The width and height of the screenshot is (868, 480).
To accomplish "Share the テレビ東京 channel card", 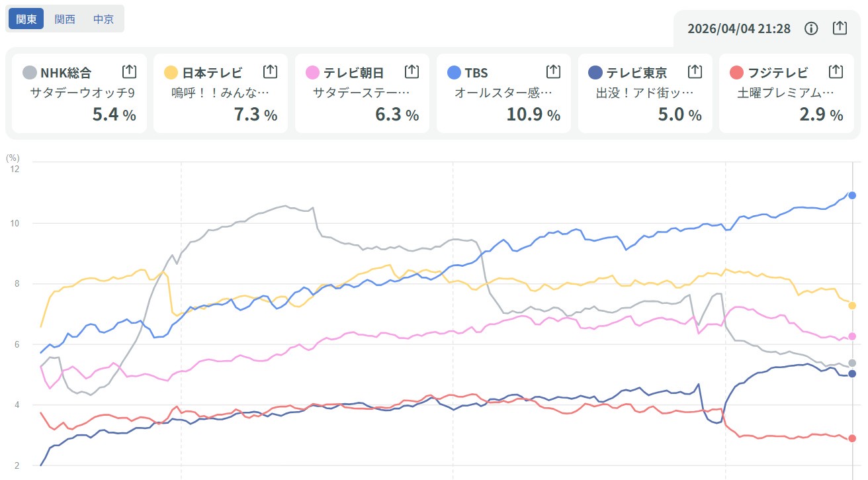I will pos(695,72).
